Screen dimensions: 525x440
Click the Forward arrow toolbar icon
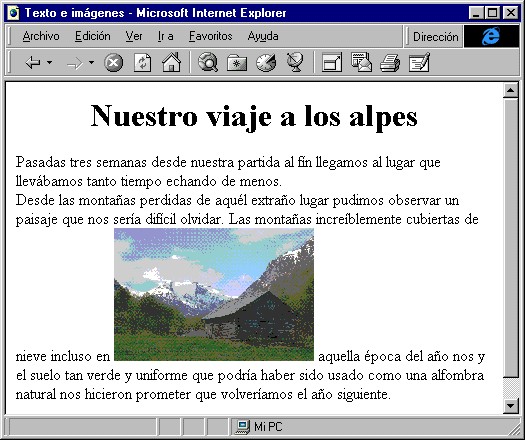tap(75, 63)
